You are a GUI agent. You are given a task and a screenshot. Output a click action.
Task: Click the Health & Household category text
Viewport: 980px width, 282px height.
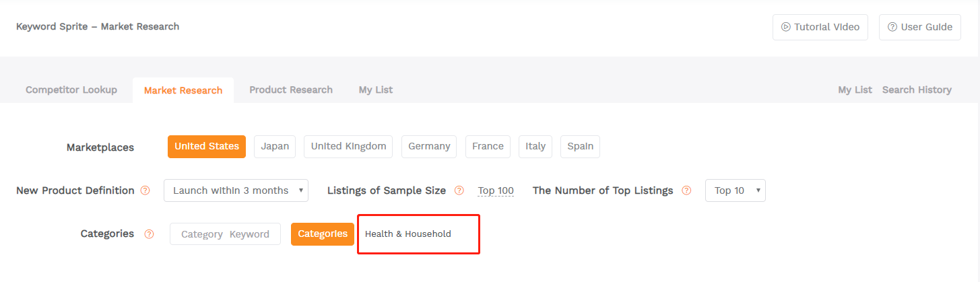point(408,234)
